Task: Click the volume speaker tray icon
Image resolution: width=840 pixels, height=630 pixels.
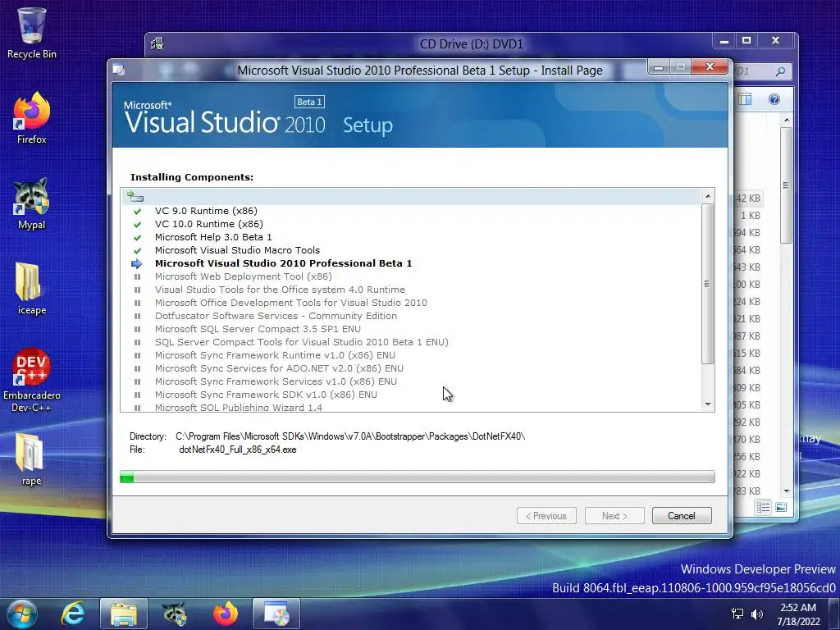Action: (x=757, y=614)
